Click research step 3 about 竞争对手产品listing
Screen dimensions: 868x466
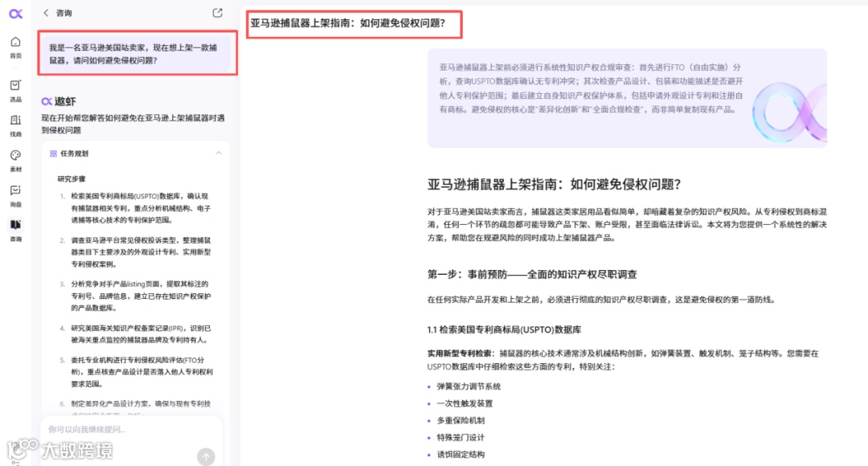[140, 296]
